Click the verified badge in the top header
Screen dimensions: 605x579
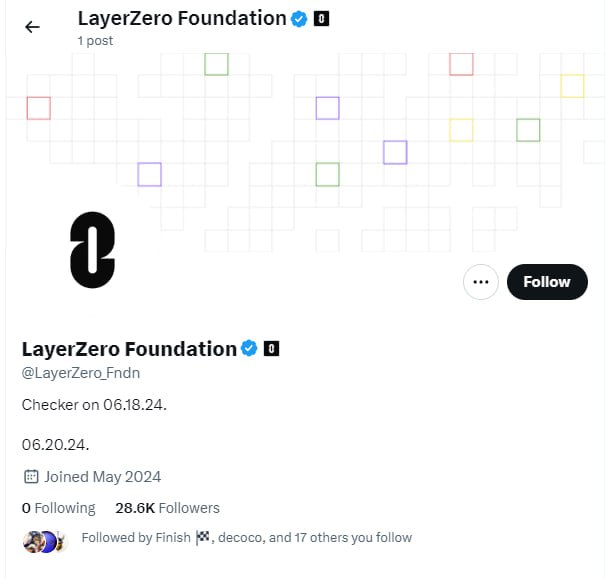click(x=298, y=18)
